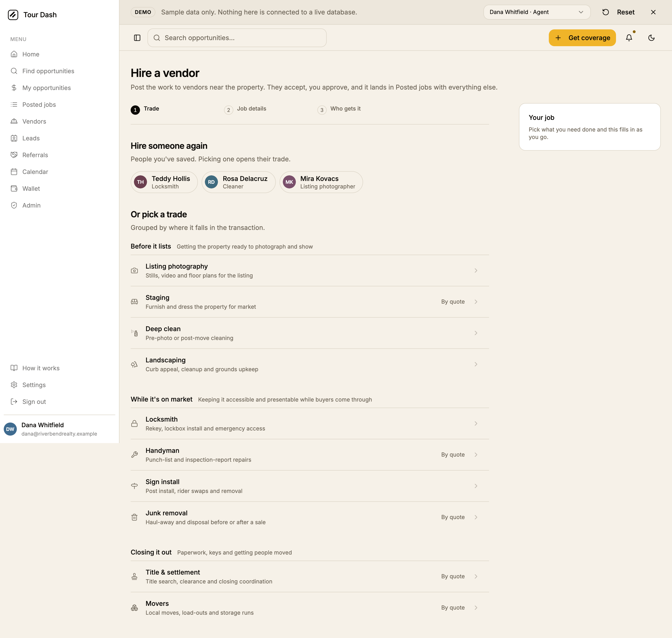Open the notifications bell
This screenshot has width=672, height=638.
[x=629, y=38]
